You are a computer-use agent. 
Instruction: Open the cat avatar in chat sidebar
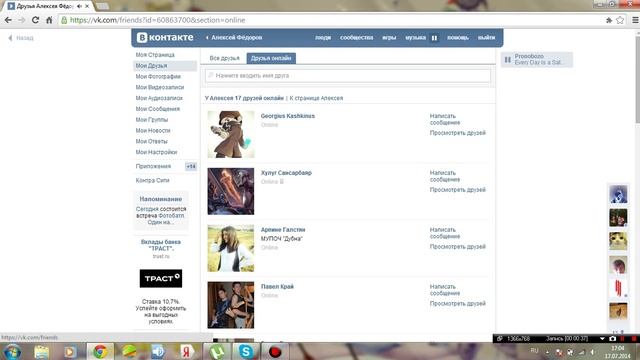tap(618, 241)
